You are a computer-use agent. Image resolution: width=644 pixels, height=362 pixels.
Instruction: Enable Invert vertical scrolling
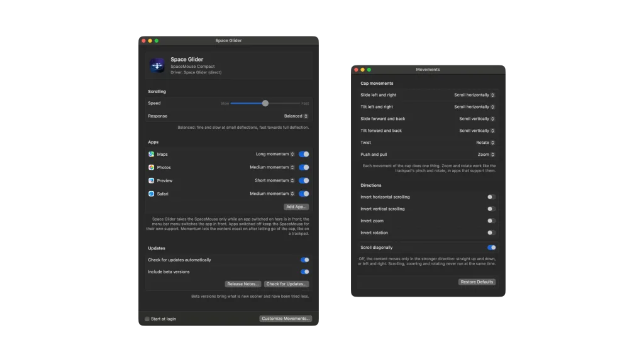pos(491,209)
